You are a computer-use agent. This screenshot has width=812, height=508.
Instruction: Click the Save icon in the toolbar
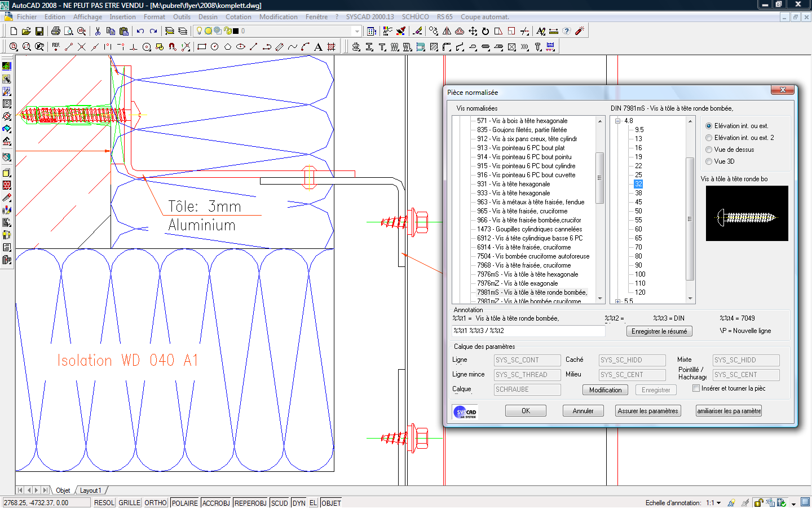(39, 31)
